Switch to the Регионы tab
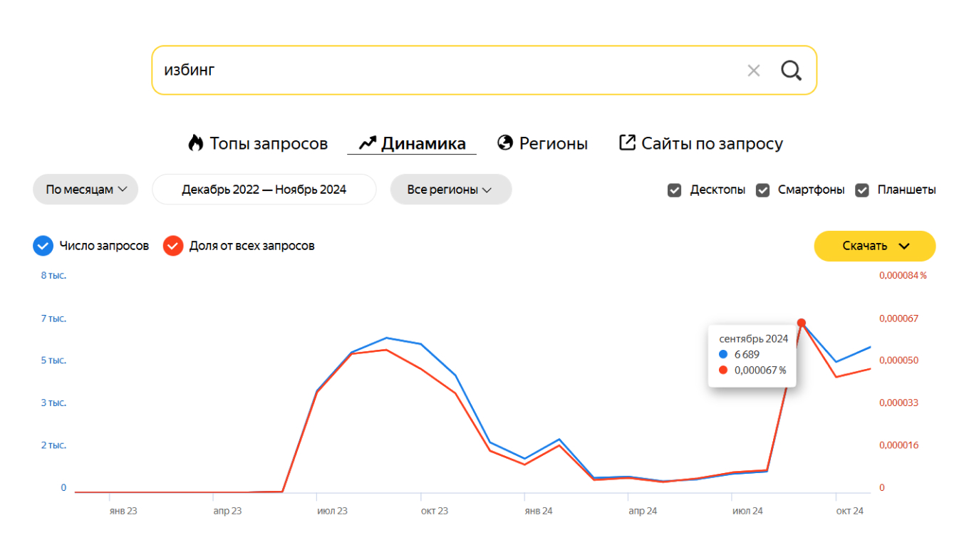The height and width of the screenshot is (560, 969). (x=553, y=143)
